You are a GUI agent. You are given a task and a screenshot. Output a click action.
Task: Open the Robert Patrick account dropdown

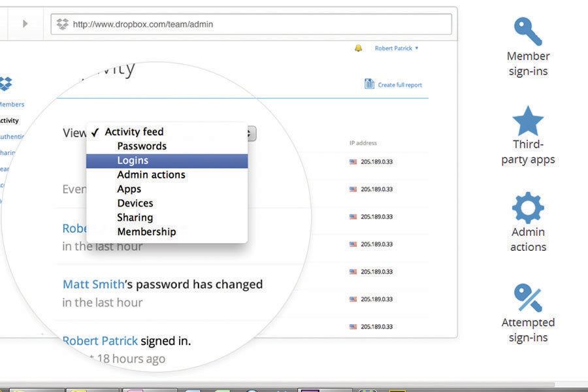(397, 48)
